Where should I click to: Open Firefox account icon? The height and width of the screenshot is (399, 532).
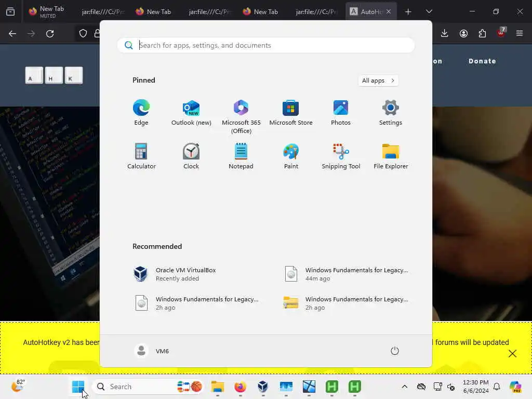[x=463, y=33]
